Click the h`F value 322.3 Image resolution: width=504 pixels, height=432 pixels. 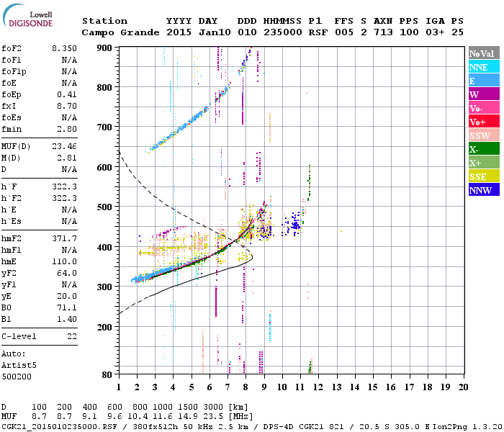tap(64, 186)
